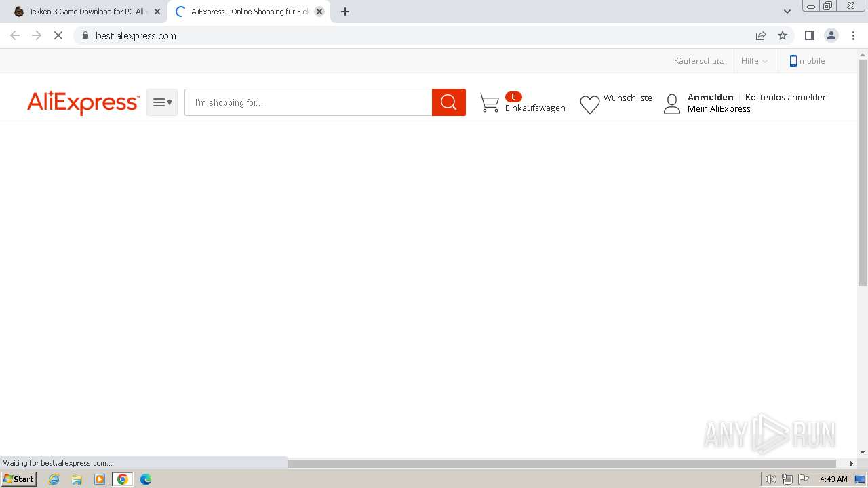This screenshot has height=488, width=868.
Task: Open the AliExpress logo home link
Action: (83, 103)
